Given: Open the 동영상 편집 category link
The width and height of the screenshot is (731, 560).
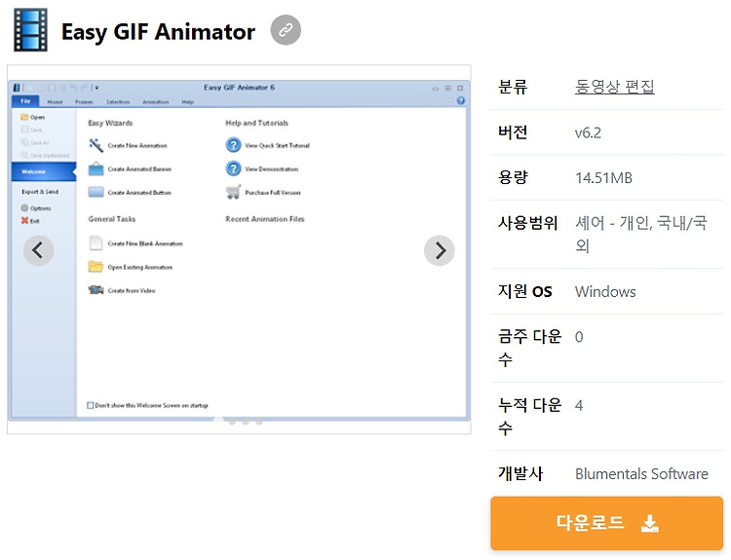Looking at the screenshot, I should [614, 87].
